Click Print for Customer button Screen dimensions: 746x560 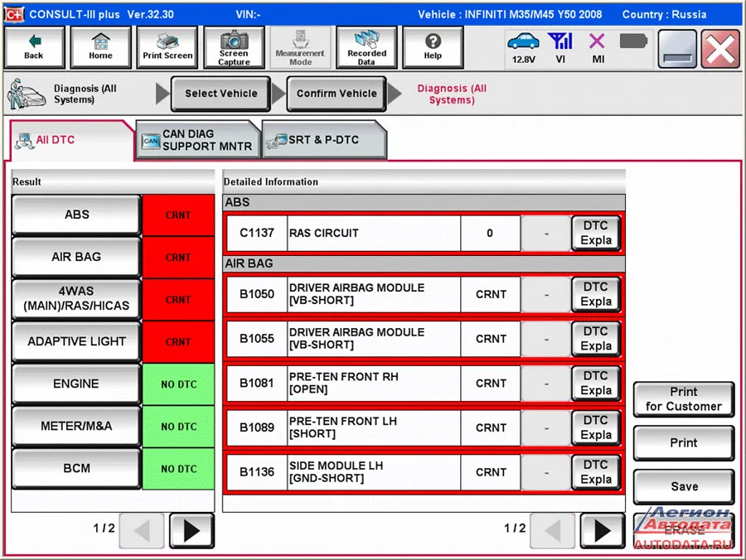point(684,399)
